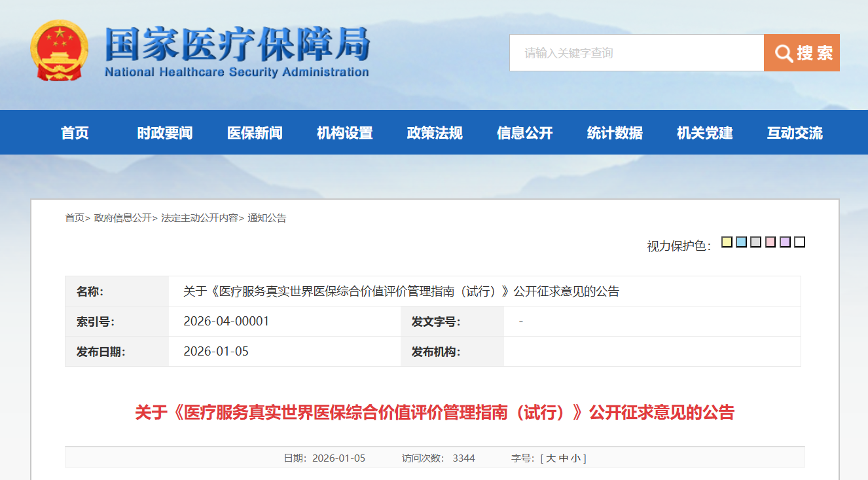Change font size to 小 (small)
Screen dimensions: 868x480
(x=575, y=458)
